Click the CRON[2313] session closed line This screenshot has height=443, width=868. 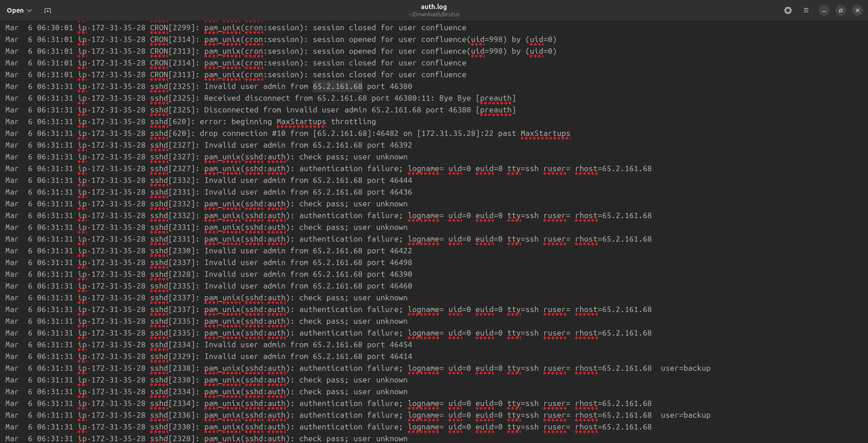[236, 75]
